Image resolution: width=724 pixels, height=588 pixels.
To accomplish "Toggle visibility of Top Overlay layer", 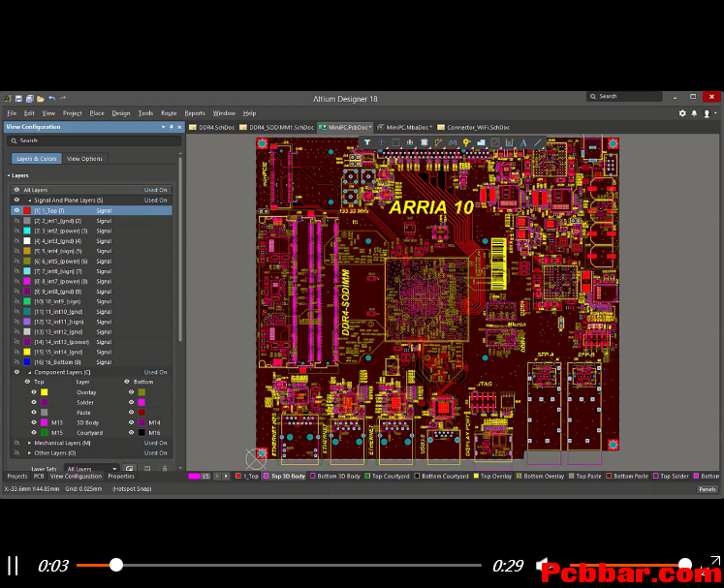I will (34, 392).
